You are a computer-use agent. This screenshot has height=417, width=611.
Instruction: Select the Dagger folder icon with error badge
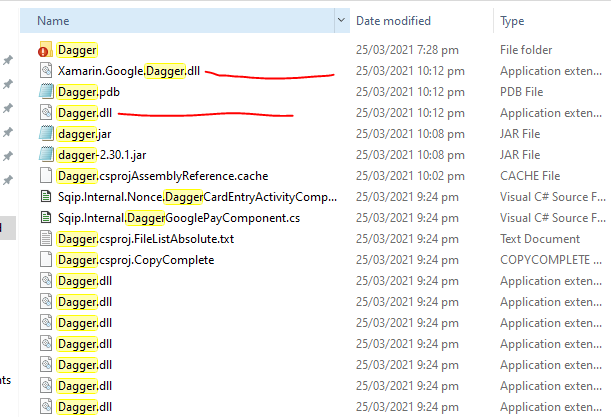[45, 49]
